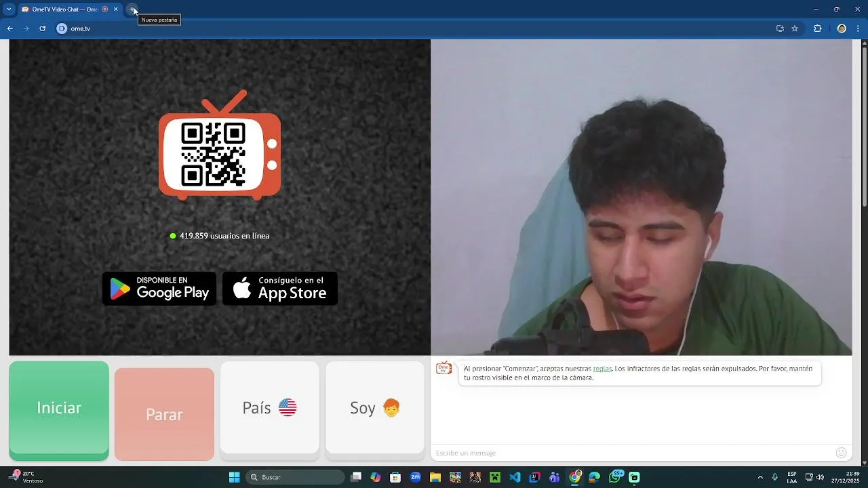
Task: Click the browser forward arrow
Action: [26, 28]
